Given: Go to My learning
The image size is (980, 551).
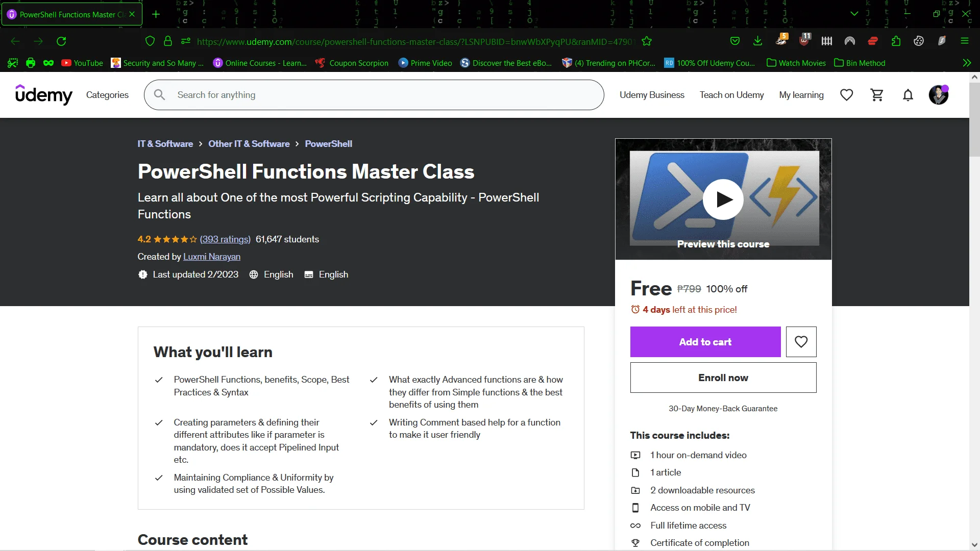Looking at the screenshot, I should 801,95.
